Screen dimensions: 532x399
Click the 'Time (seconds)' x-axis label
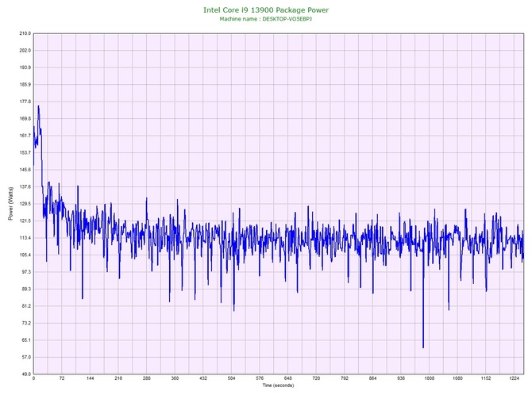pos(278,385)
